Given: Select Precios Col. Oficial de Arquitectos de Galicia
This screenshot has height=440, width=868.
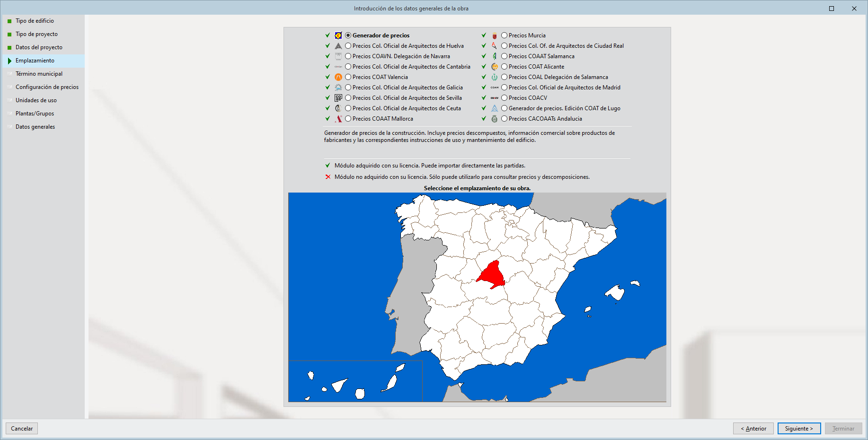Looking at the screenshot, I should coord(348,88).
